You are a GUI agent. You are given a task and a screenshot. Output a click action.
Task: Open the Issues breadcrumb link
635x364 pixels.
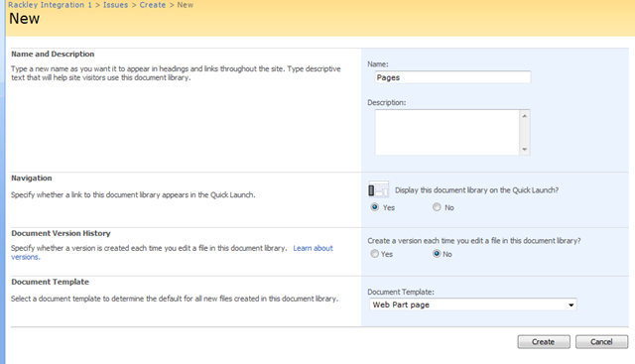[x=115, y=5]
